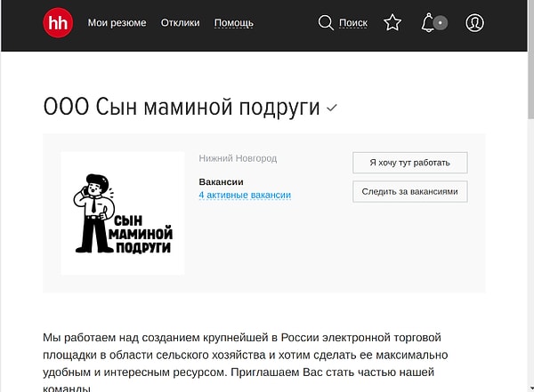Click the gray notification counter badge
This screenshot has height=392, width=534.
click(441, 23)
